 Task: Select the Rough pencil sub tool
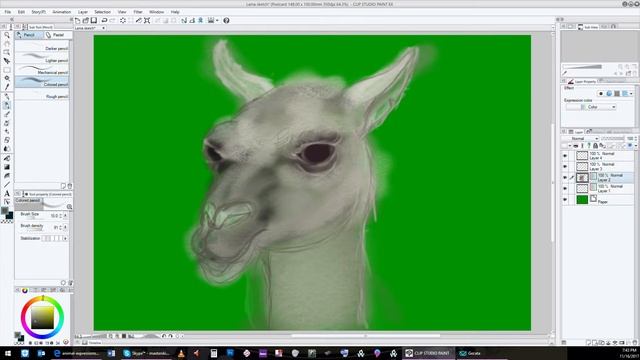[42, 94]
